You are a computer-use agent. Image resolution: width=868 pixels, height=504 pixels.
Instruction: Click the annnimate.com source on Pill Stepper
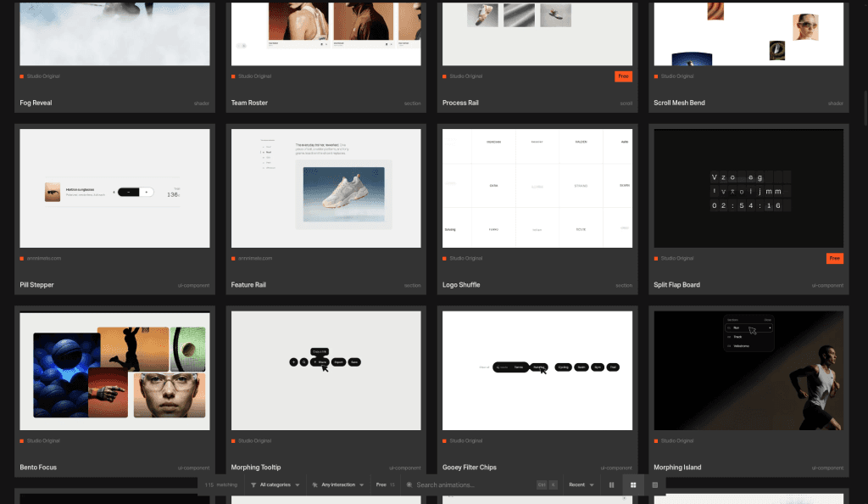coord(44,258)
